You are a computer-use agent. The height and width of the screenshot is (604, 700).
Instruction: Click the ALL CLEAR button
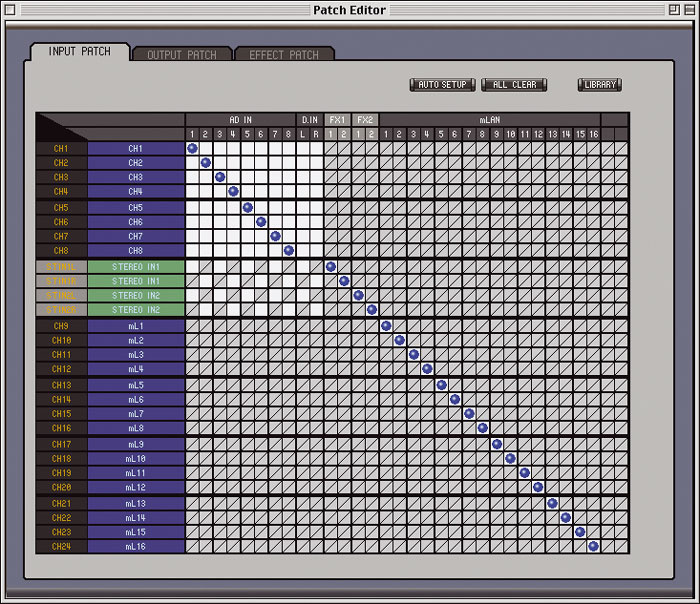click(x=514, y=85)
